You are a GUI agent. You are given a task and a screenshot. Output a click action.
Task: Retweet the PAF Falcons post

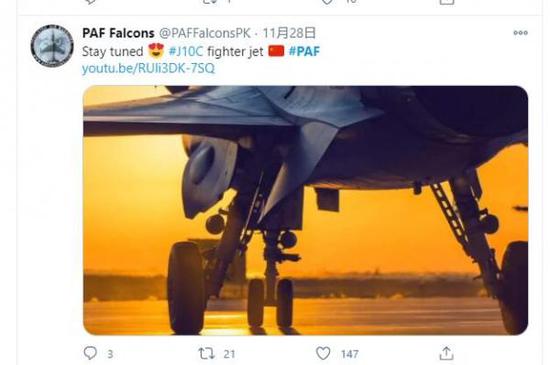point(207,353)
